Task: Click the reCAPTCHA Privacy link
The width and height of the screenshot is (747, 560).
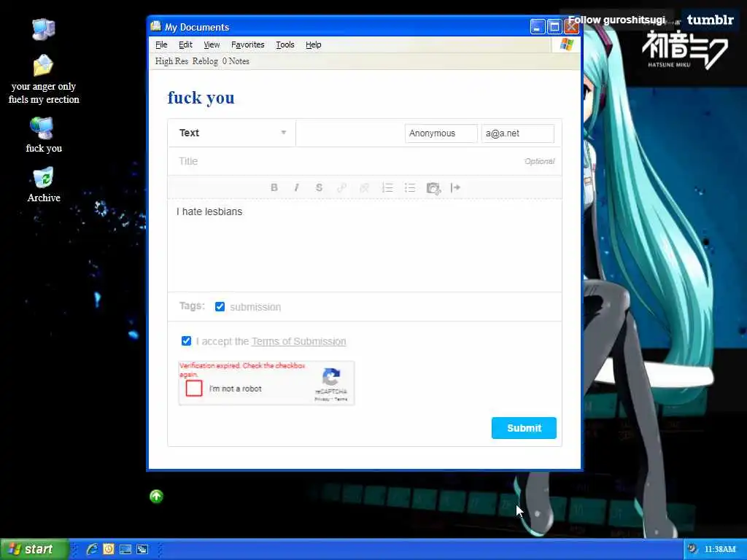Action: pyautogui.click(x=322, y=399)
